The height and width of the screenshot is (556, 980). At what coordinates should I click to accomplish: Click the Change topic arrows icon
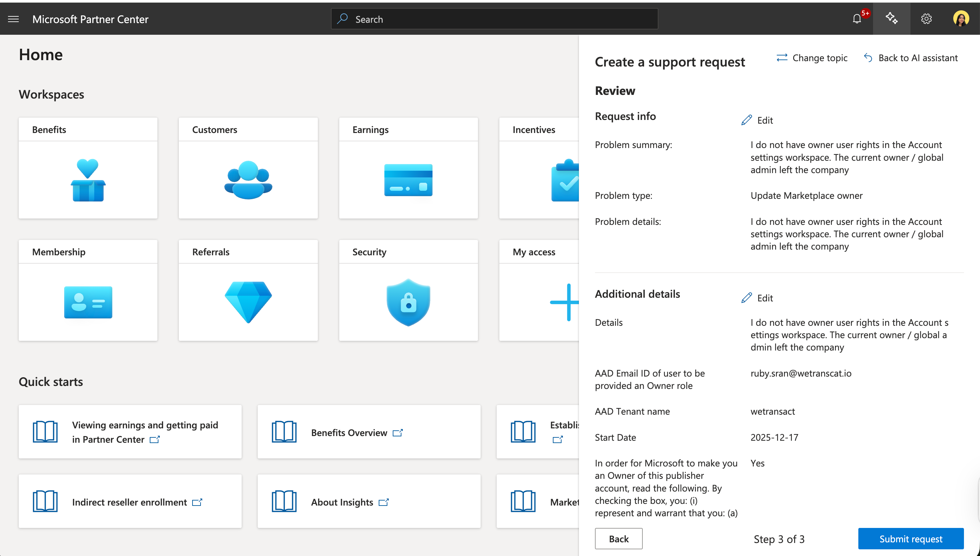pyautogui.click(x=782, y=58)
